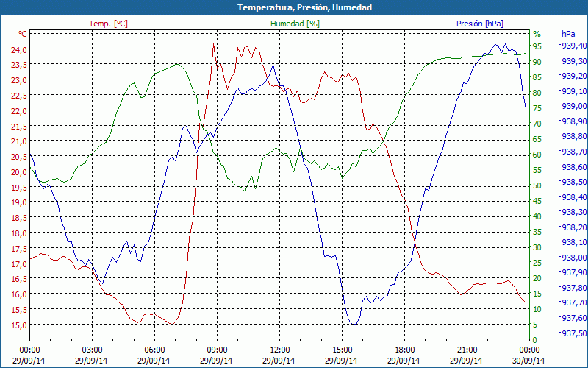Click the 15,0 temperature axis value
The height and width of the screenshot is (368, 588).
pyautogui.click(x=19, y=325)
